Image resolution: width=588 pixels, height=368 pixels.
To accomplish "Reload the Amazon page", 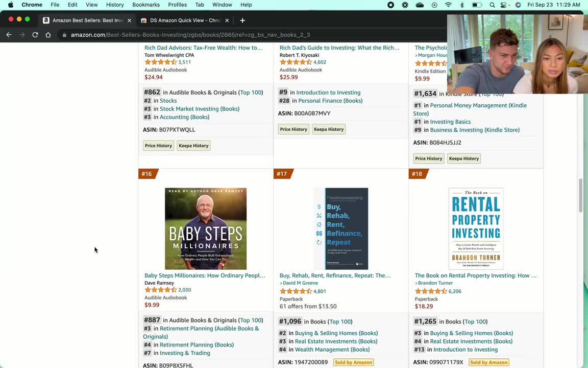I will [x=35, y=35].
